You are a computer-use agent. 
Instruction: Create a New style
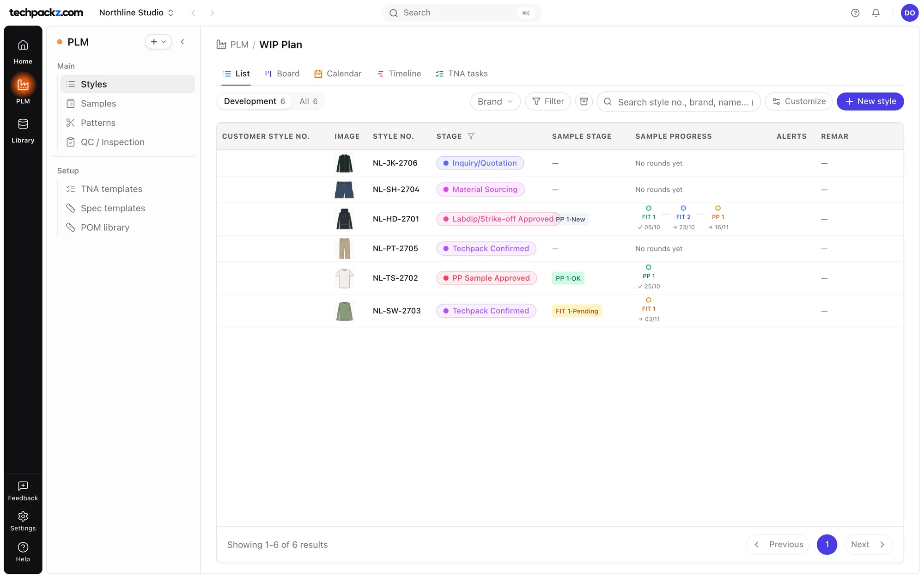870,101
